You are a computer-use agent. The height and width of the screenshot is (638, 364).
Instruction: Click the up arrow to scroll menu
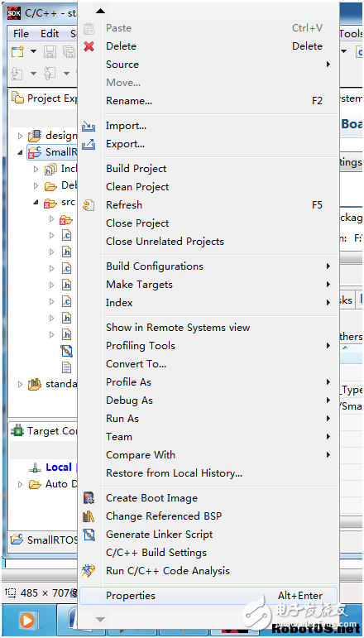[100, 11]
